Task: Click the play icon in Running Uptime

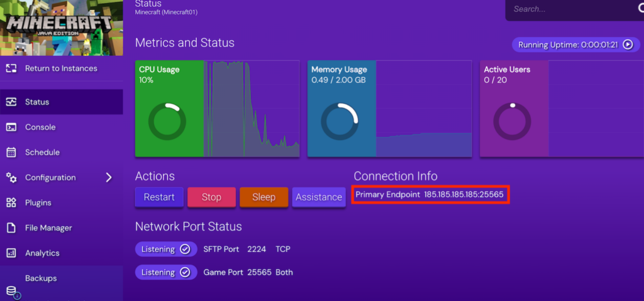Action: coord(627,45)
